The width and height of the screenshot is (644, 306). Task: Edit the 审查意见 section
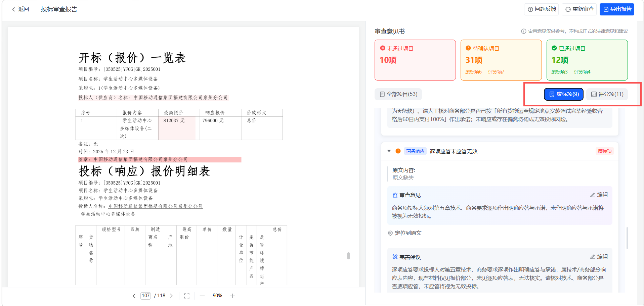pyautogui.click(x=599, y=195)
